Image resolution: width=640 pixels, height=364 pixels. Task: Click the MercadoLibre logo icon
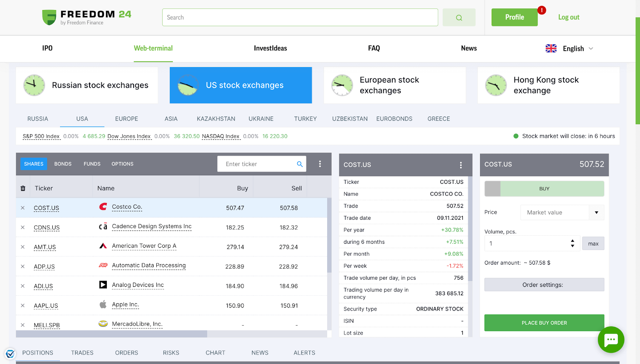click(x=103, y=324)
